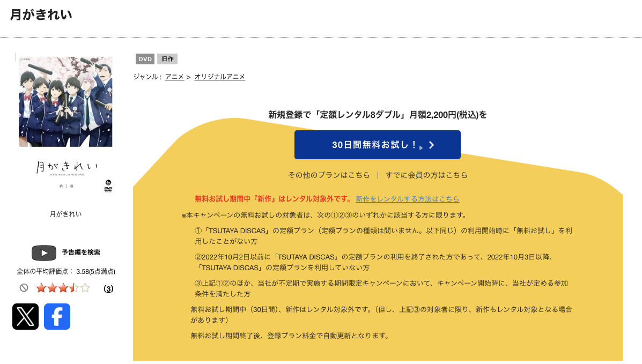This screenshot has height=364, width=642.
Task: Click the ※本キャンペーンの無料お試しの対象者 line
Action: pyautogui.click(x=324, y=215)
